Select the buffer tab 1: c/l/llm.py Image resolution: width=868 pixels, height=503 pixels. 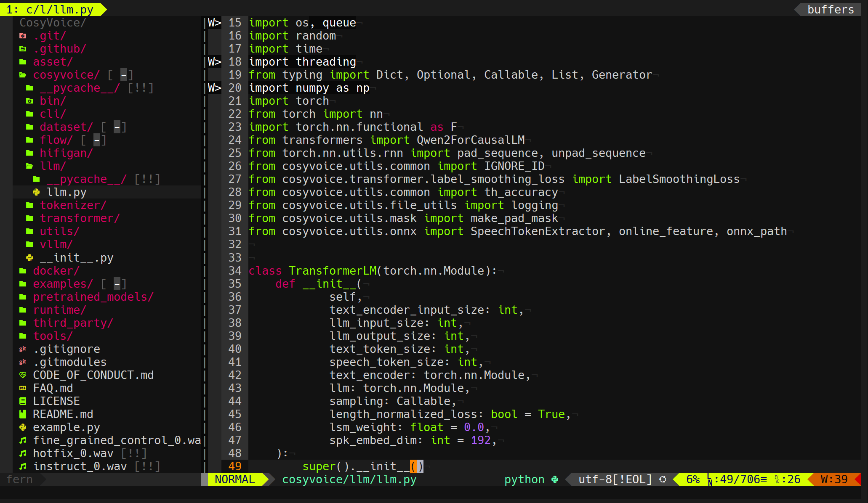[51, 9]
